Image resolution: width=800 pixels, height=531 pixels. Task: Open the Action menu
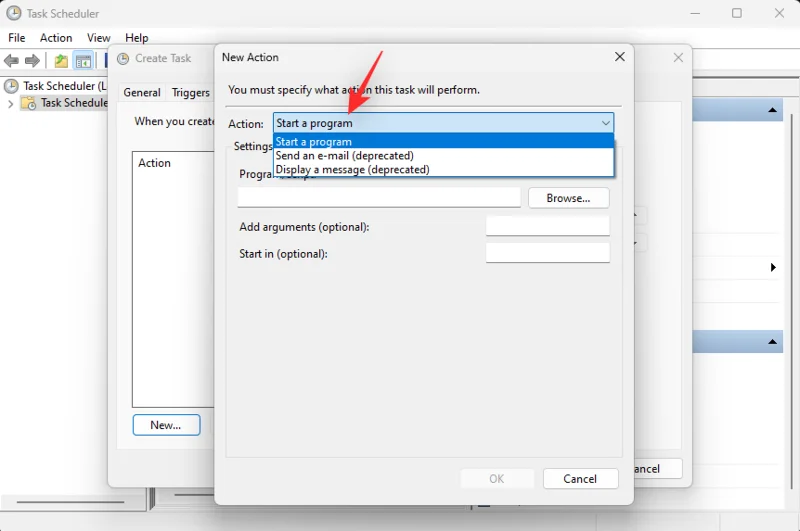click(x=56, y=38)
